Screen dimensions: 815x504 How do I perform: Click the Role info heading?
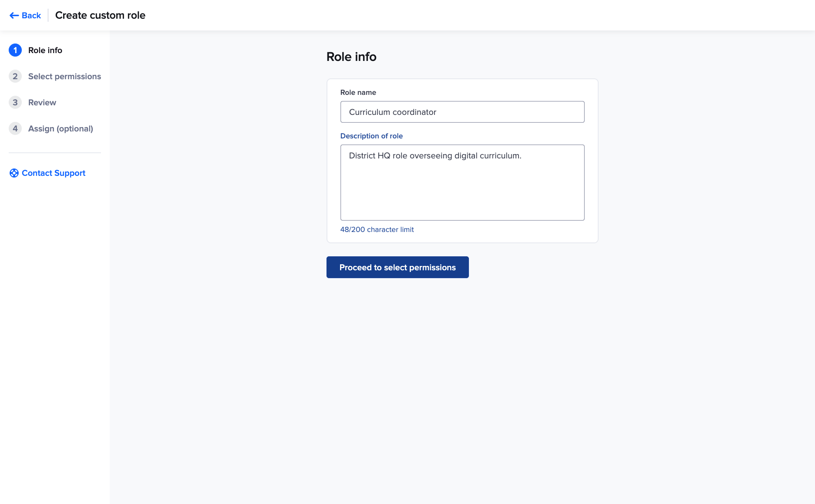(x=351, y=57)
